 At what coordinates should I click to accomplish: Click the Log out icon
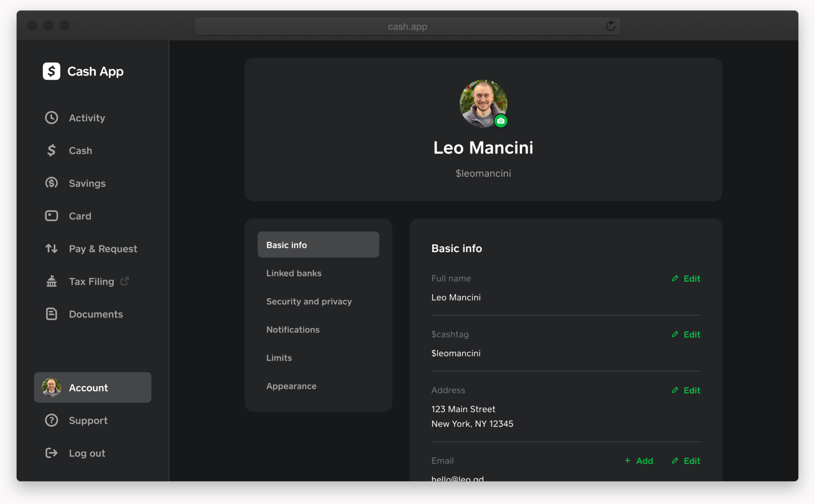pyautogui.click(x=51, y=453)
